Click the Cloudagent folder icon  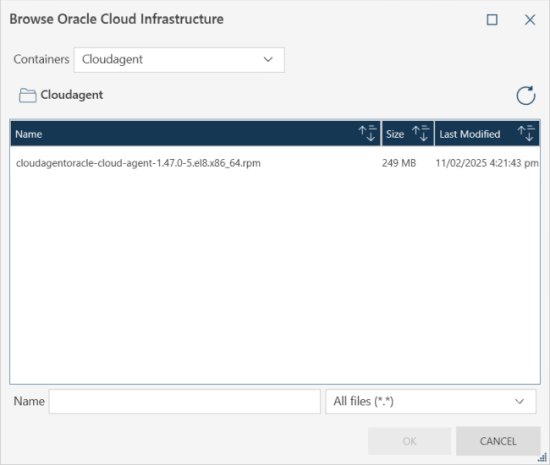click(27, 95)
